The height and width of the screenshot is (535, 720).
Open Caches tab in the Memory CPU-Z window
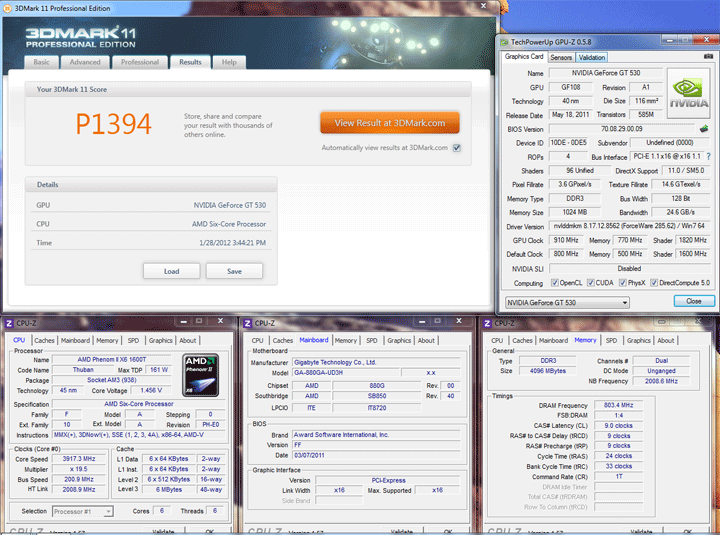(523, 340)
